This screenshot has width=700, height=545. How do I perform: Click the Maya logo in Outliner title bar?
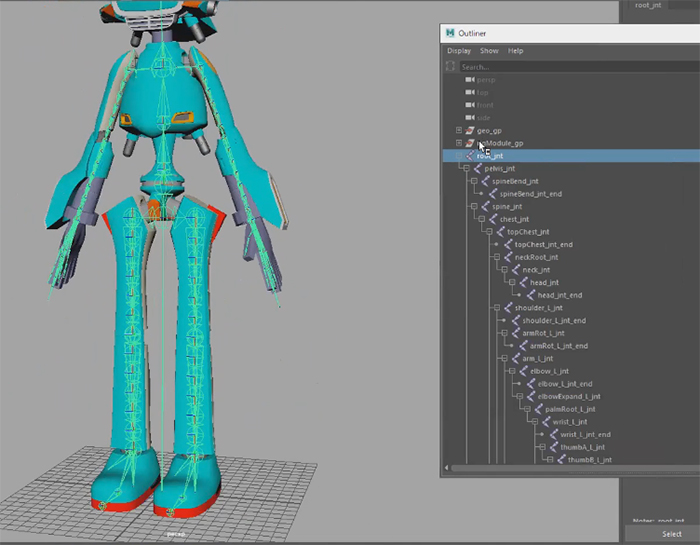(x=450, y=33)
